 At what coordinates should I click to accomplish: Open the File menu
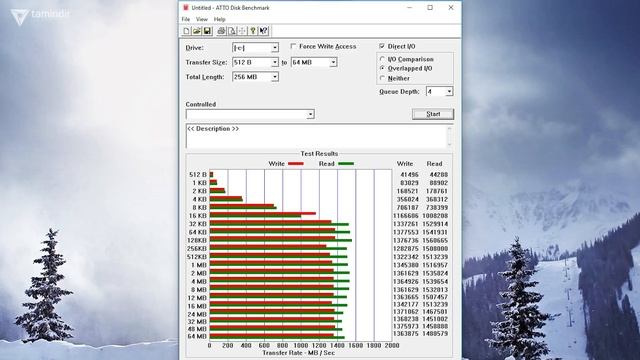[x=186, y=19]
